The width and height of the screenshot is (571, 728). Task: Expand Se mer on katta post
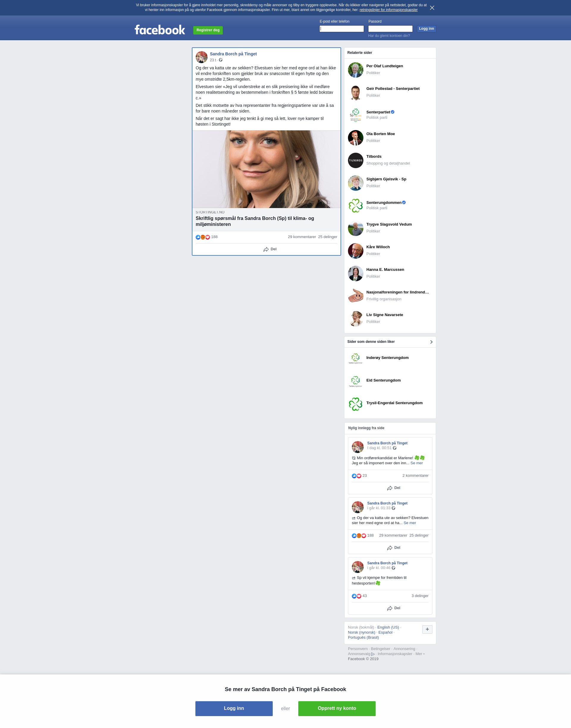tap(410, 523)
